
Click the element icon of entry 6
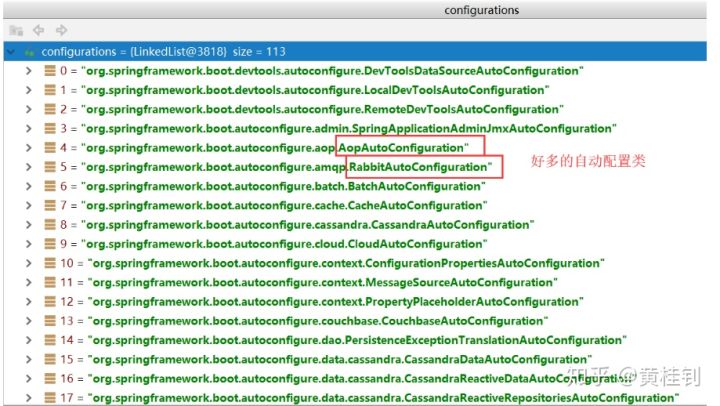[x=50, y=186]
